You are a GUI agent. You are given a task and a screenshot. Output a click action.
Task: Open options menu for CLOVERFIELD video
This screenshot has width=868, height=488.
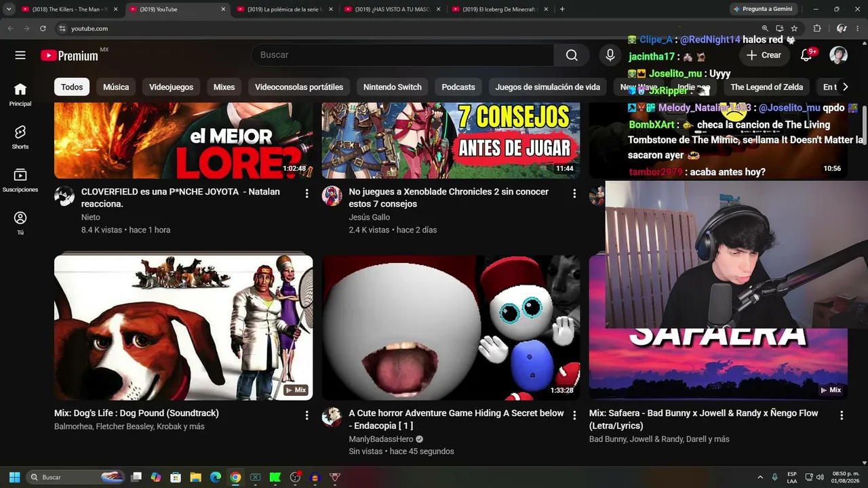307,194
